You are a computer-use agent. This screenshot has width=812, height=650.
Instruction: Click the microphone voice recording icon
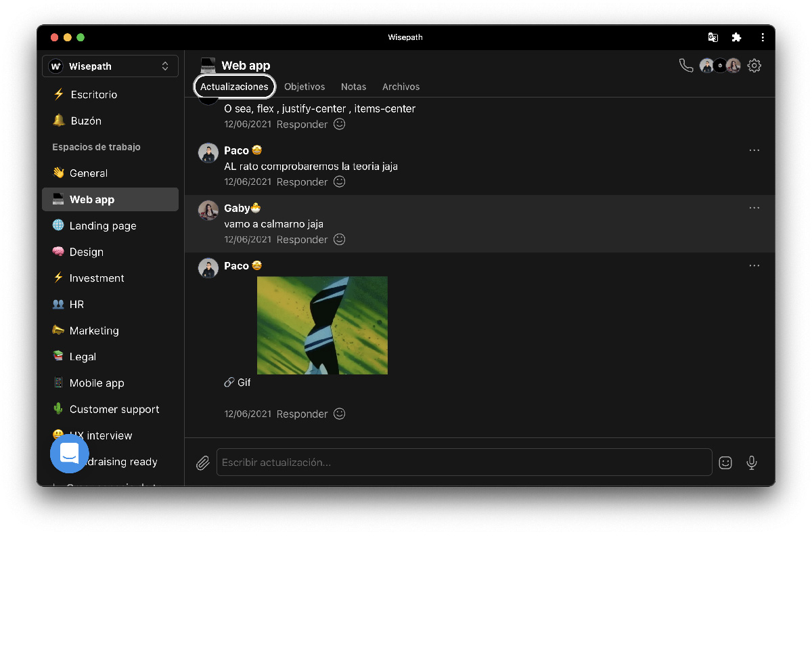[x=751, y=462]
